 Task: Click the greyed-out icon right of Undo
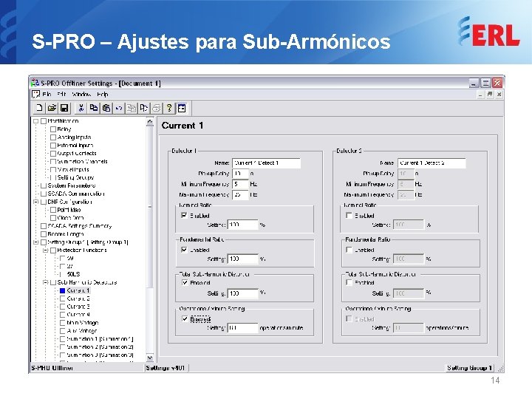pos(132,108)
